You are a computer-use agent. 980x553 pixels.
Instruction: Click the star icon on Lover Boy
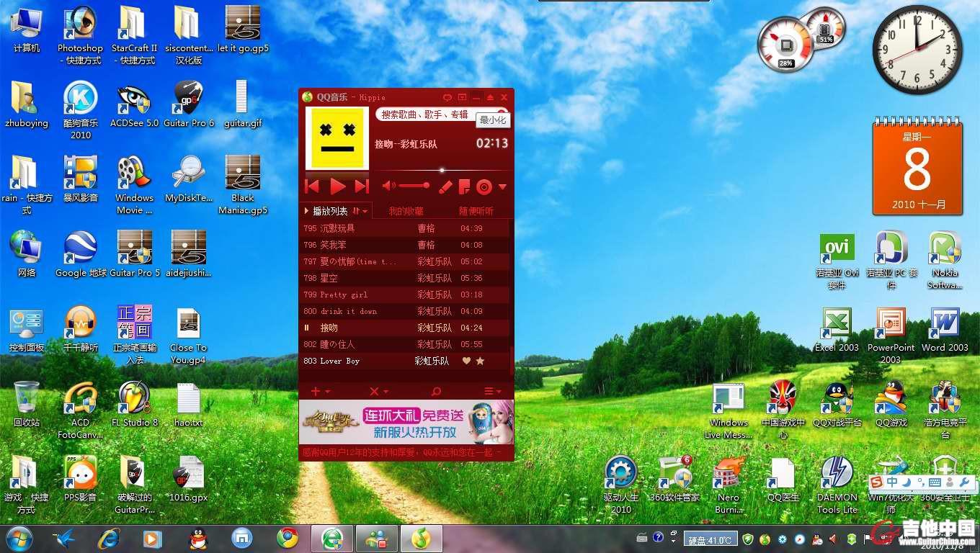pos(480,361)
